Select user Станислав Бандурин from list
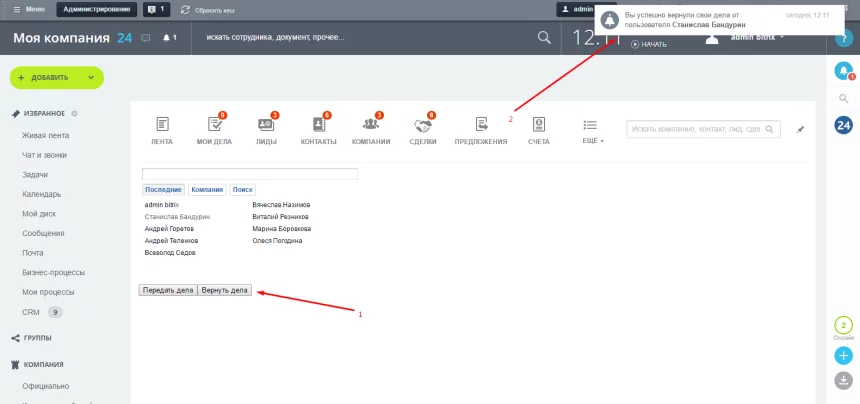The height and width of the screenshot is (404, 860). coord(178,216)
